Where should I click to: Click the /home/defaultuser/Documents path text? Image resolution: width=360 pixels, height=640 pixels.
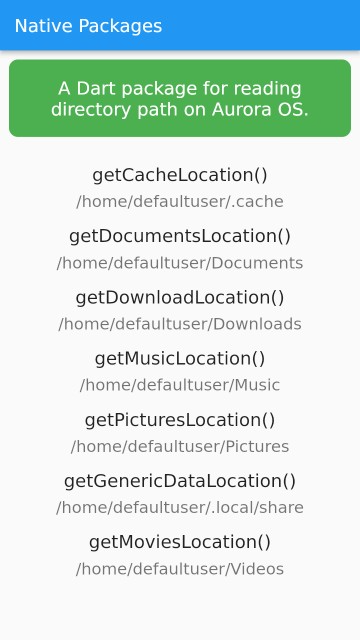pyautogui.click(x=180, y=263)
